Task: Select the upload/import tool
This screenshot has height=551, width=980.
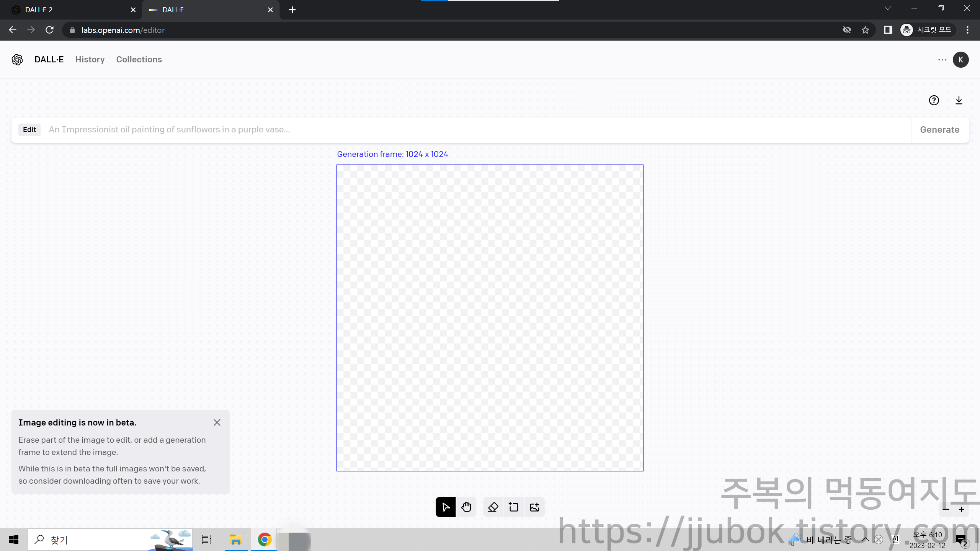Action: [x=534, y=507]
